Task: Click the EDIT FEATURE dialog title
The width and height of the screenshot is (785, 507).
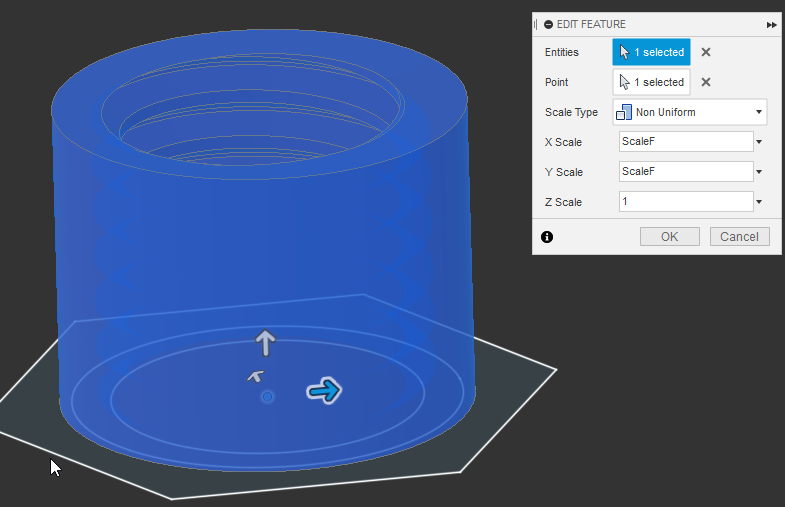Action: pyautogui.click(x=591, y=25)
